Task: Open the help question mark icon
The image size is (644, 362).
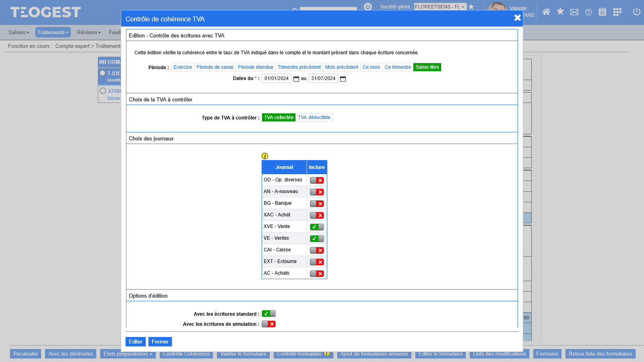Action: (588, 12)
